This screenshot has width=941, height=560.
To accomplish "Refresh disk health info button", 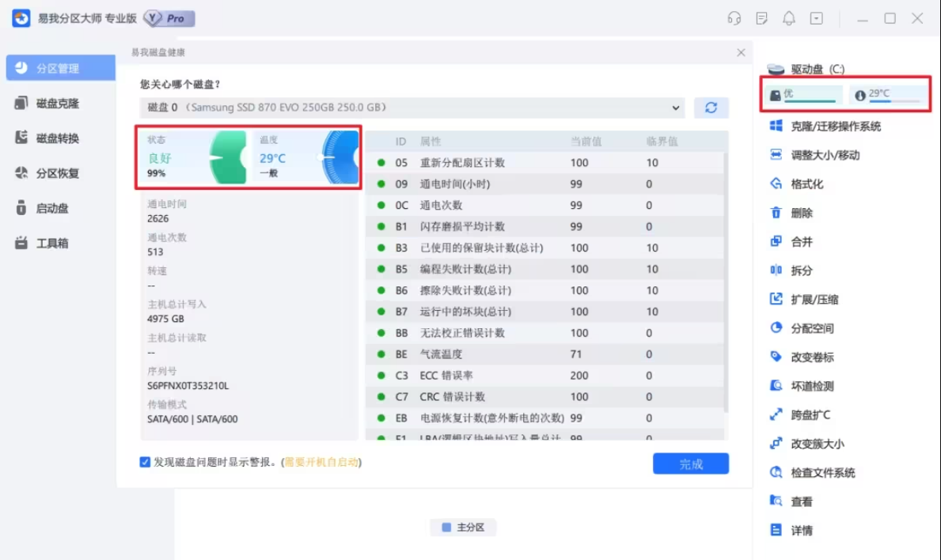I will 711,108.
